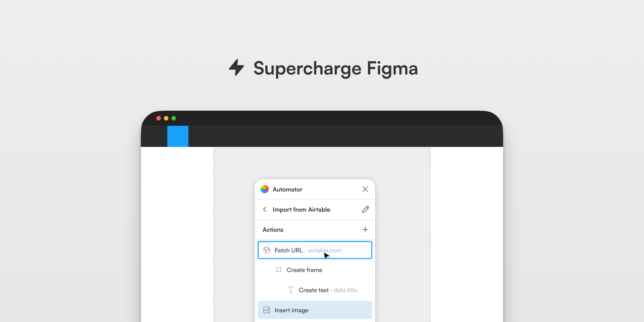The width and height of the screenshot is (644, 322).
Task: Select the globe icon beside Fetch URL
Action: tap(267, 250)
